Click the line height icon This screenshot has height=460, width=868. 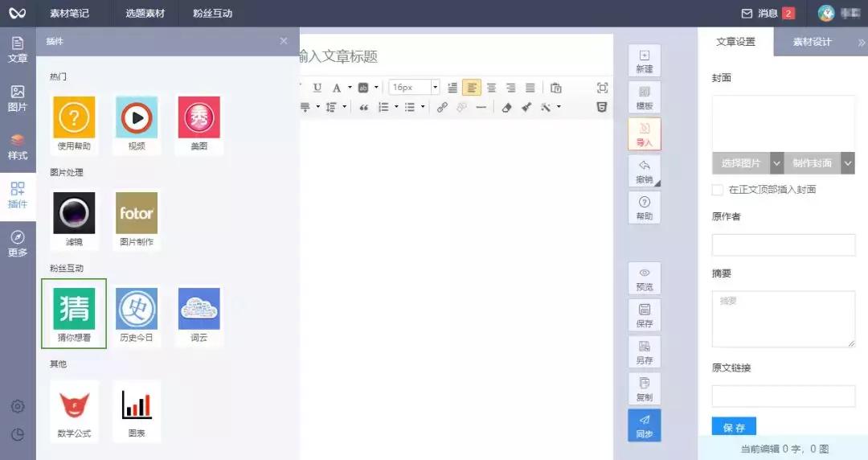click(x=331, y=107)
